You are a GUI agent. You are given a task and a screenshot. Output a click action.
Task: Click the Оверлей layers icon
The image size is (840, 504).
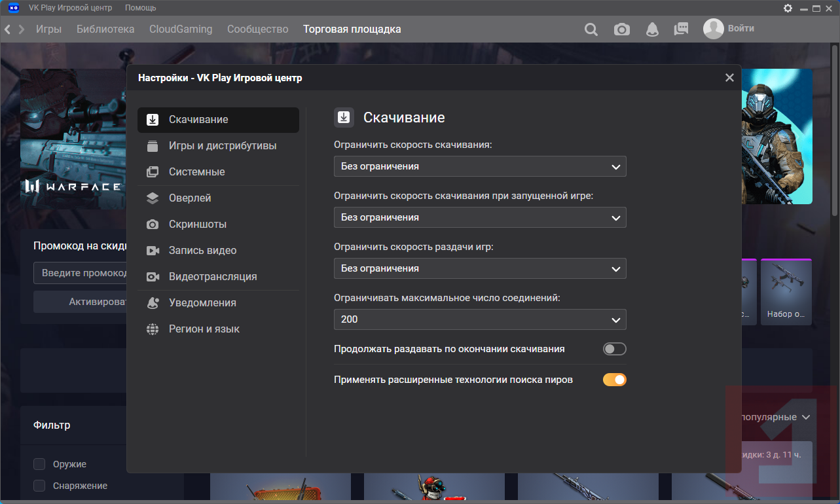(153, 198)
